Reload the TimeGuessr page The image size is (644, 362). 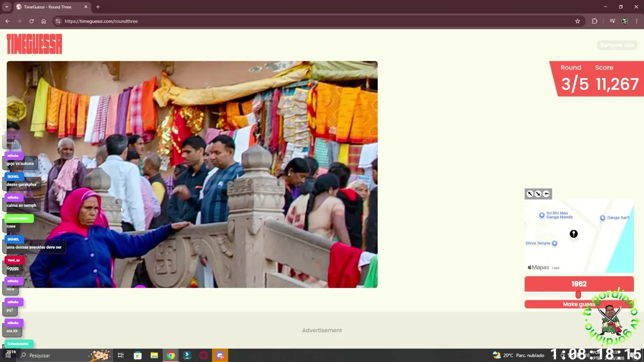[x=31, y=21]
